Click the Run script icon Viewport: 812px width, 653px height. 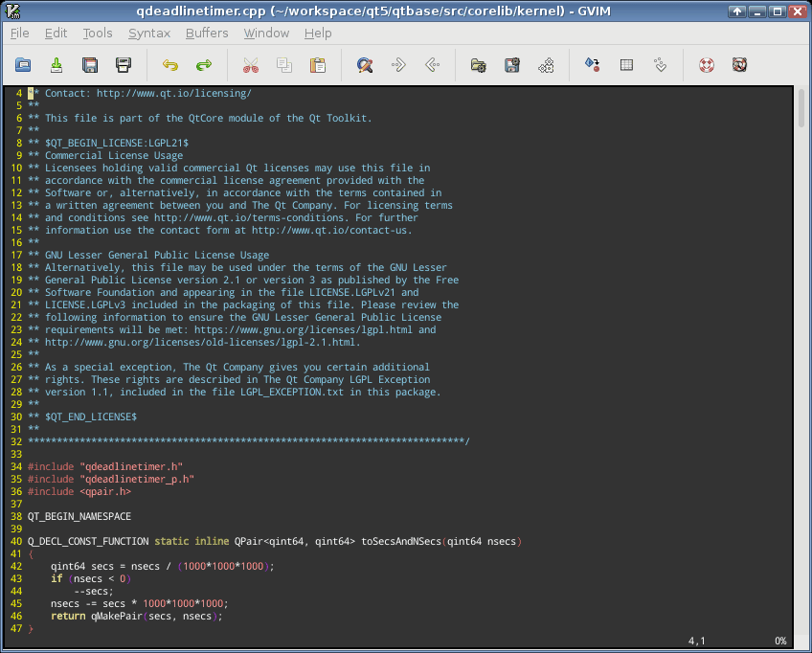(x=546, y=65)
